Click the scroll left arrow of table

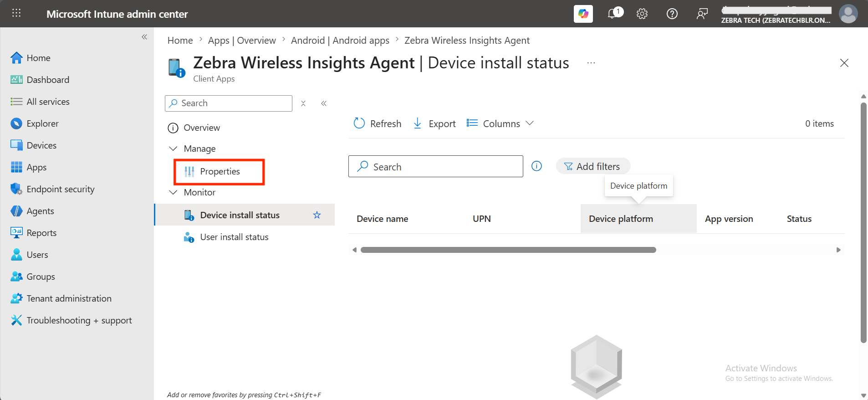[x=354, y=250]
